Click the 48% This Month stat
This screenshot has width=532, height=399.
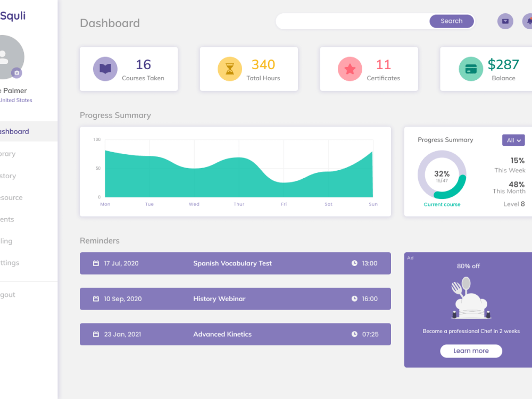[x=509, y=187]
